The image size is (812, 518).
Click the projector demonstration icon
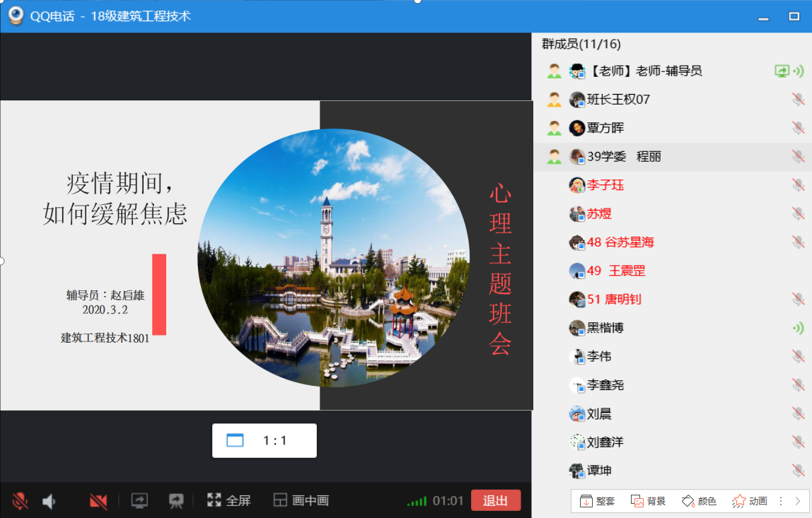click(175, 501)
